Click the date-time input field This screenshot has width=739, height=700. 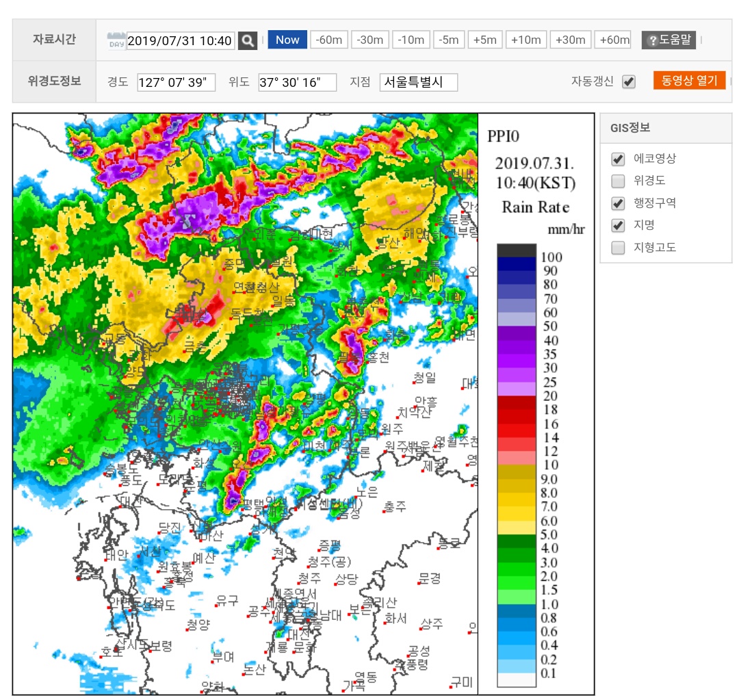pyautogui.click(x=181, y=40)
